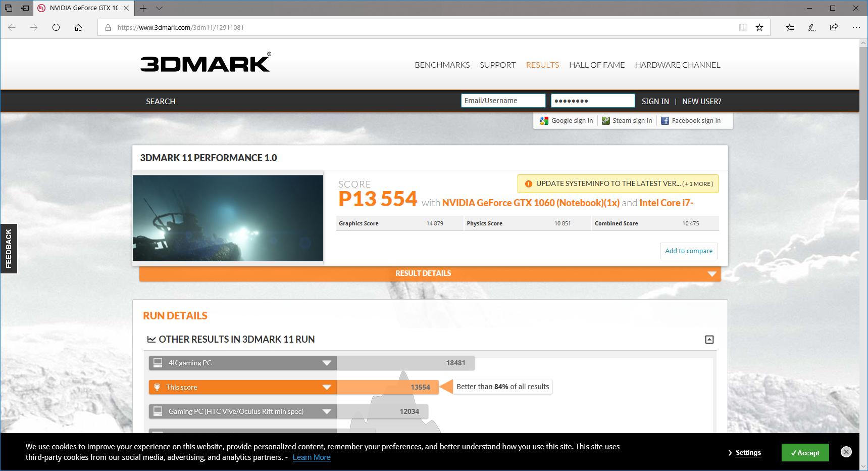Click the UPDATE SYSTEMINFO warning banner

click(618, 184)
